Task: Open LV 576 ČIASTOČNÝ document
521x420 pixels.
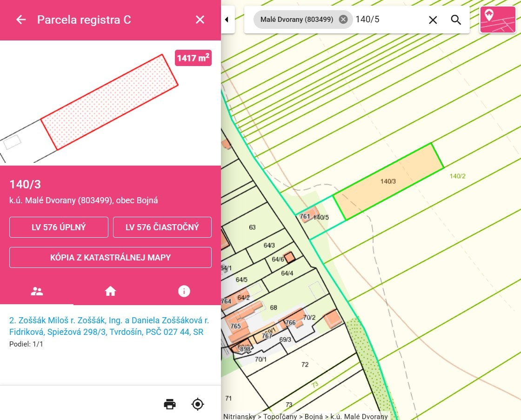Action: coord(162,227)
